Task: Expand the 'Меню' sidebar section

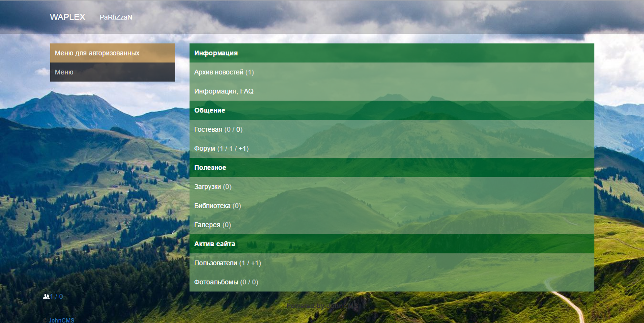Action: pyautogui.click(x=112, y=72)
